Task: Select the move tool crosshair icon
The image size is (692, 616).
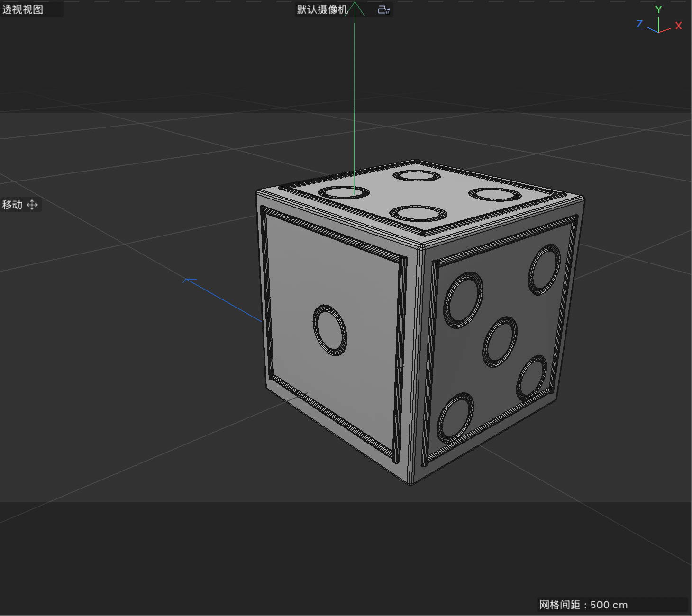Action: [x=32, y=205]
